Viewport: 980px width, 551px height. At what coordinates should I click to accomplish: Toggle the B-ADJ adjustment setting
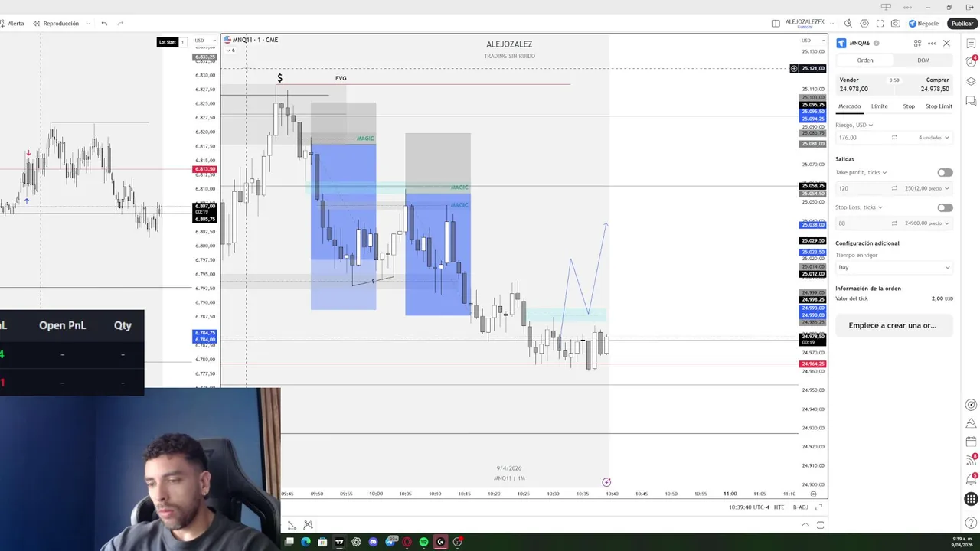pos(800,507)
